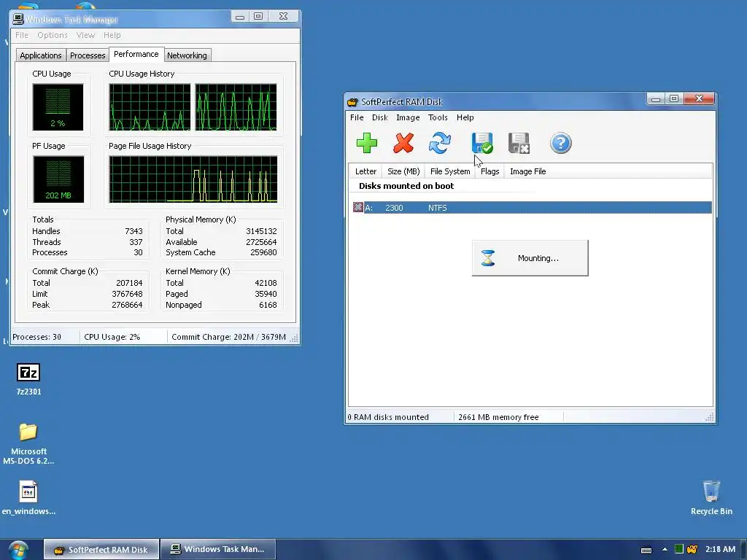
Task: Open Help menu in Task Manager
Action: [x=112, y=35]
